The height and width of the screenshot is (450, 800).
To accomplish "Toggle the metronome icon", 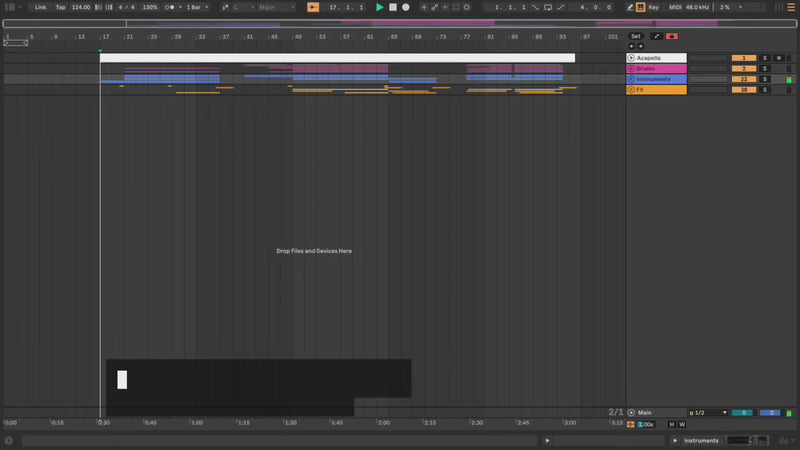I will 168,7.
